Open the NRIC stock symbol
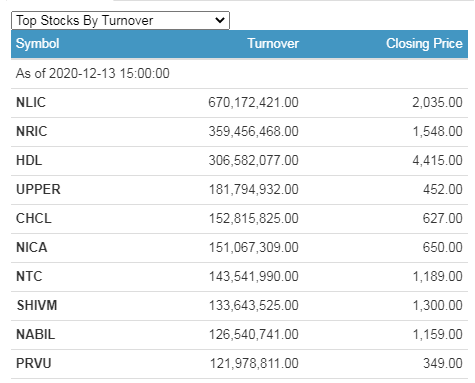The width and height of the screenshot is (475, 383). [x=32, y=131]
